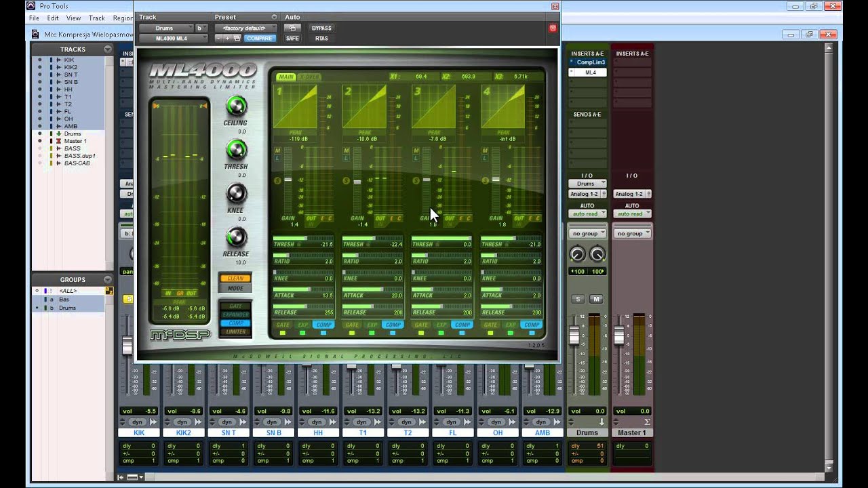Screen dimensions: 868x488
Task: Enable the band 1 GATE button
Action: click(x=283, y=325)
